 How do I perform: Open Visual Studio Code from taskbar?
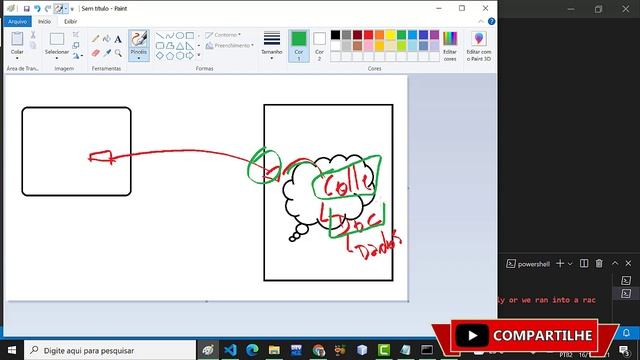(230, 350)
